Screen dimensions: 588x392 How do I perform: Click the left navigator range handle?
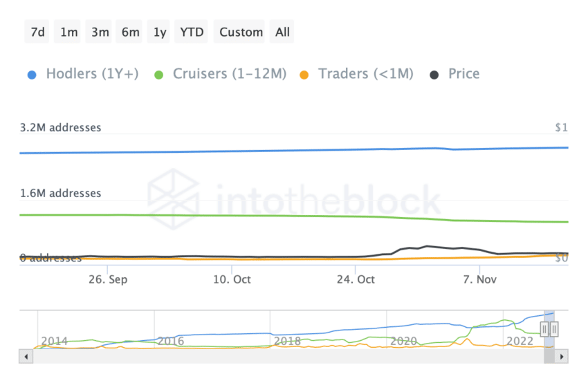tap(545, 329)
